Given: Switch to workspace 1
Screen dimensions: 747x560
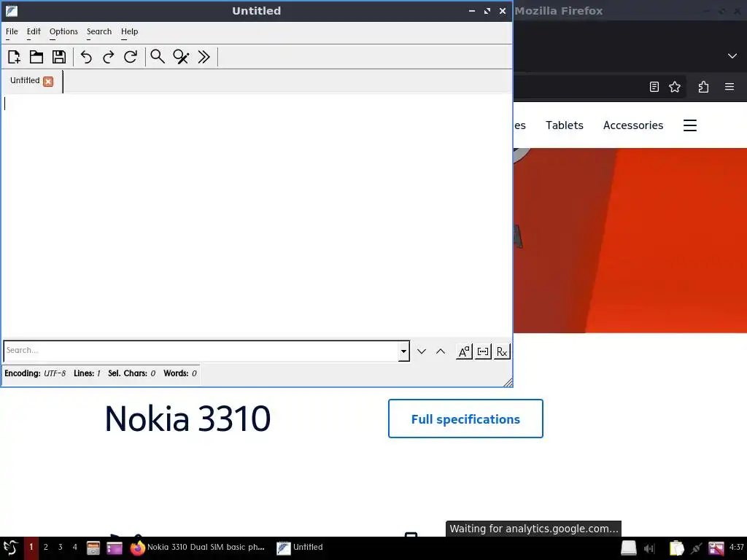Looking at the screenshot, I should coord(31,547).
